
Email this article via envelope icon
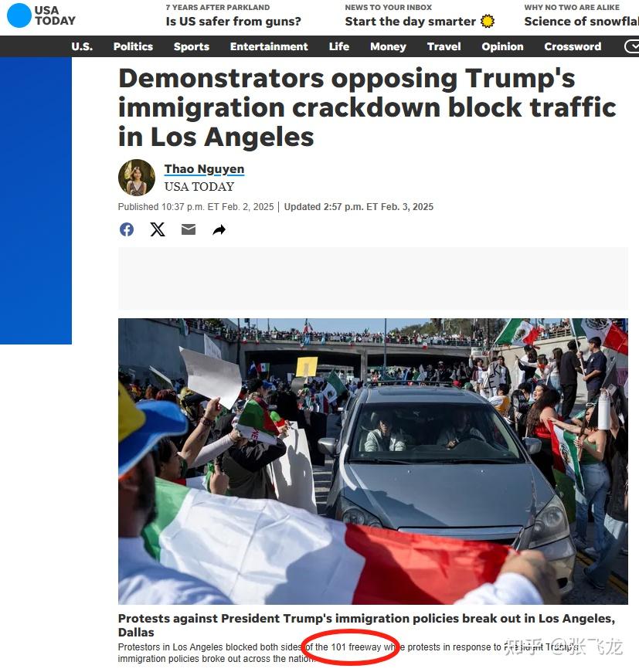(188, 229)
